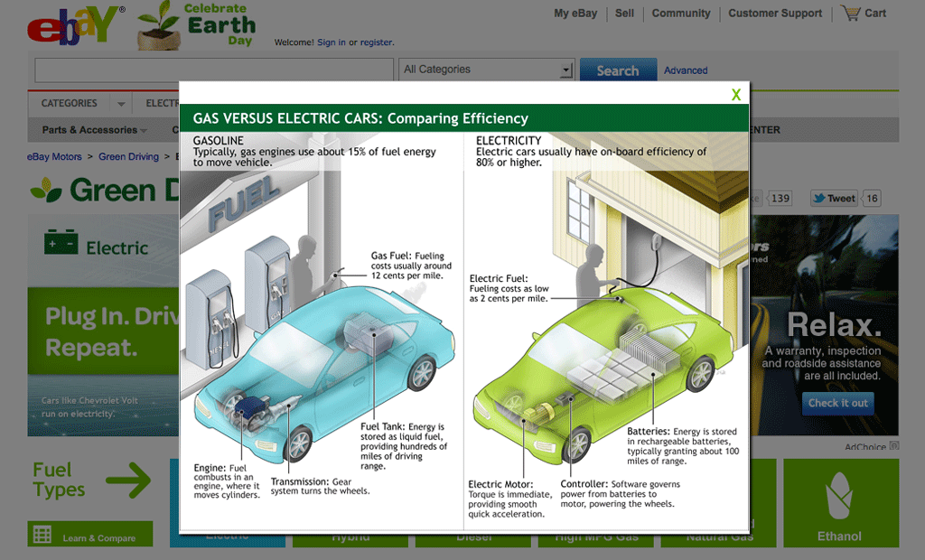
Task: Expand the CATEGORIES chevron arrow
Action: (118, 103)
